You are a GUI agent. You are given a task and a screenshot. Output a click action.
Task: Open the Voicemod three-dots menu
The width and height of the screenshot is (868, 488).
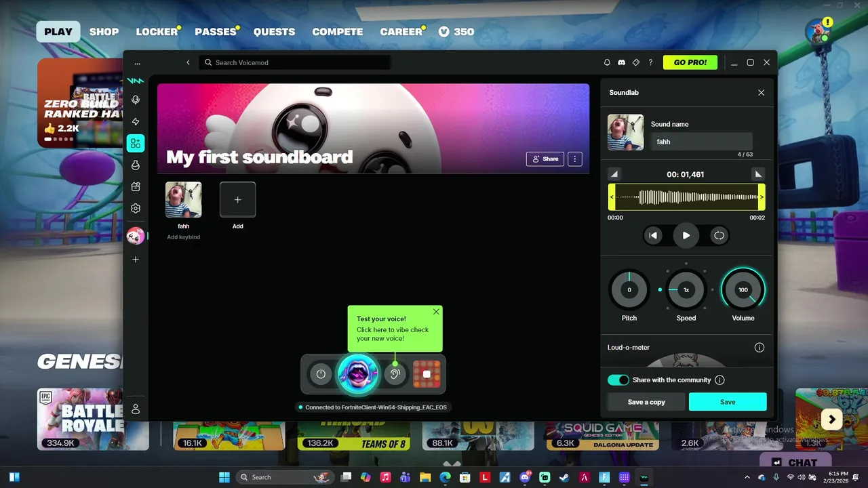tap(137, 63)
